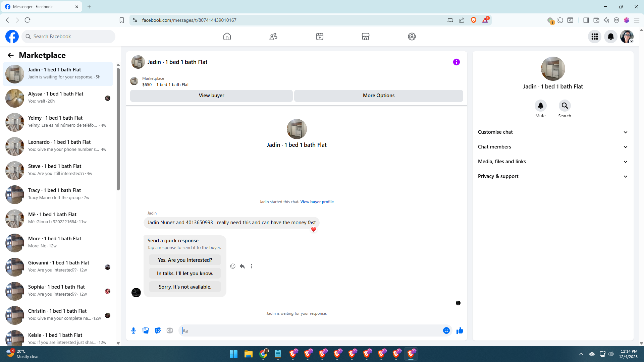Send a thumbs-up like

(x=460, y=330)
